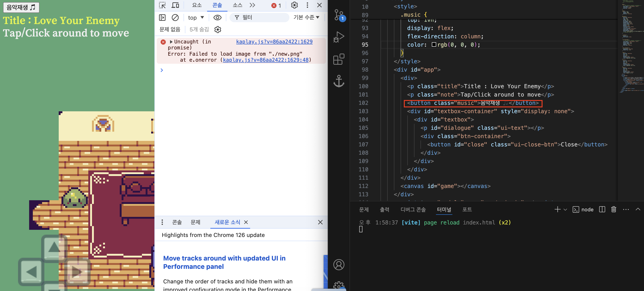Kill the terminal with the trash icon
Viewport: 644px width, 291px height.
tap(613, 209)
